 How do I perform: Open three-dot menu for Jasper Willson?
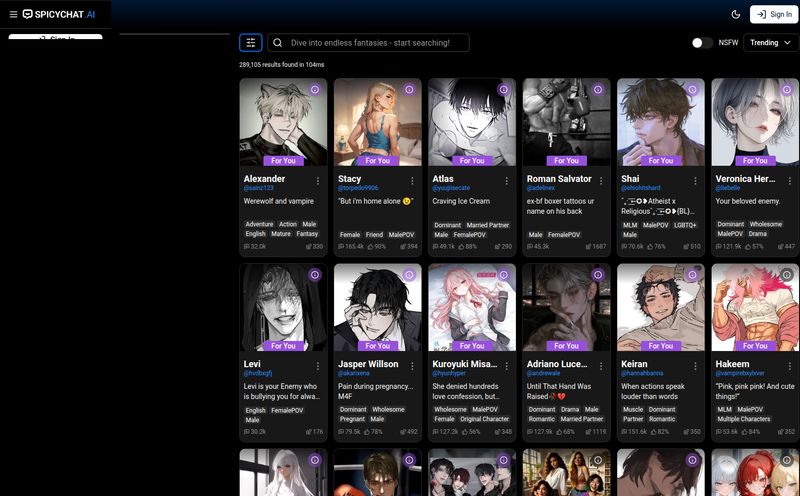coord(412,366)
